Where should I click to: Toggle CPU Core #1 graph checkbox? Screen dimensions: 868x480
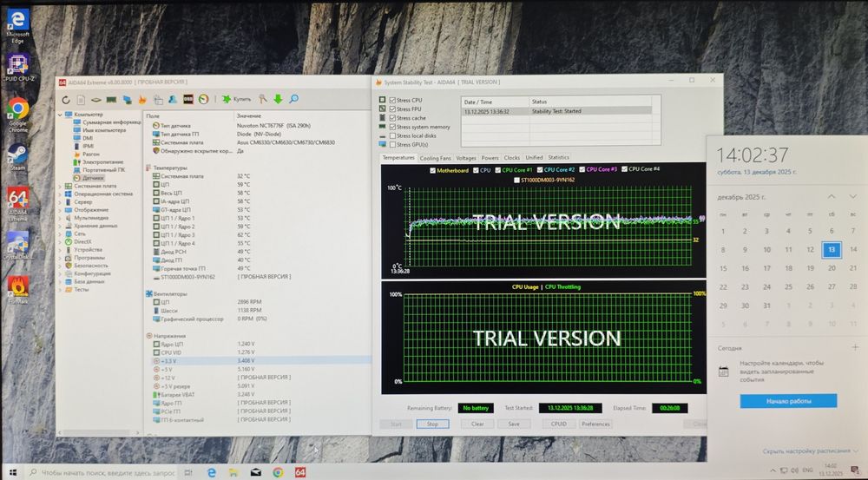[497, 170]
